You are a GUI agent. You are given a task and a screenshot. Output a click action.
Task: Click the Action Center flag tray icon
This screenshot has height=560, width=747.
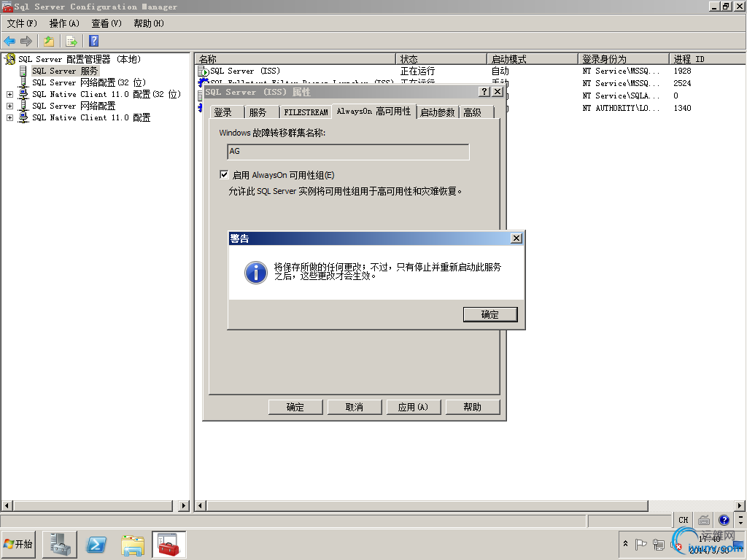tap(640, 544)
